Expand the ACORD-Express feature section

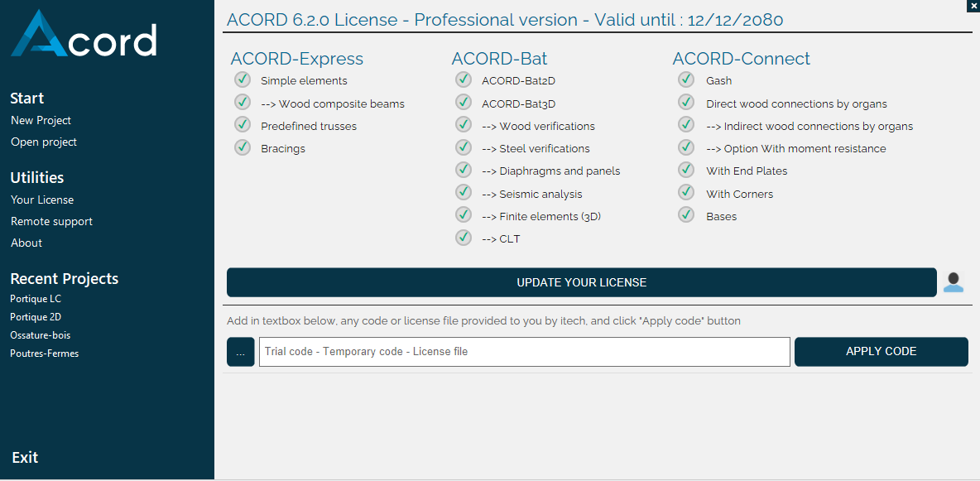pos(297,58)
